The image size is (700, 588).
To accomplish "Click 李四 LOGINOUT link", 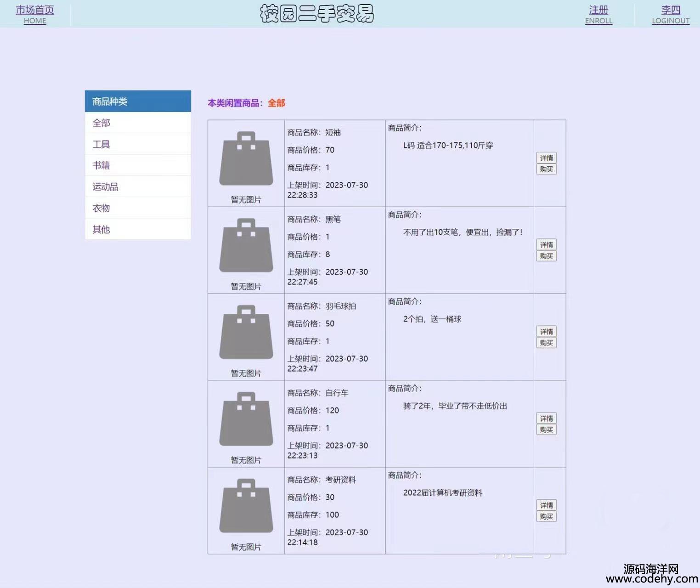I will click(x=671, y=14).
